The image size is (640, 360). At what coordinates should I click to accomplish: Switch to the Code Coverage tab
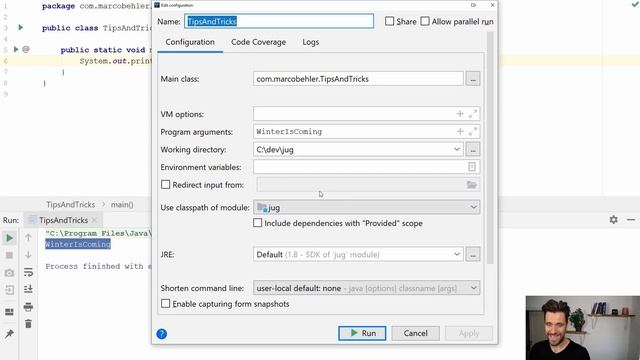pos(258,42)
